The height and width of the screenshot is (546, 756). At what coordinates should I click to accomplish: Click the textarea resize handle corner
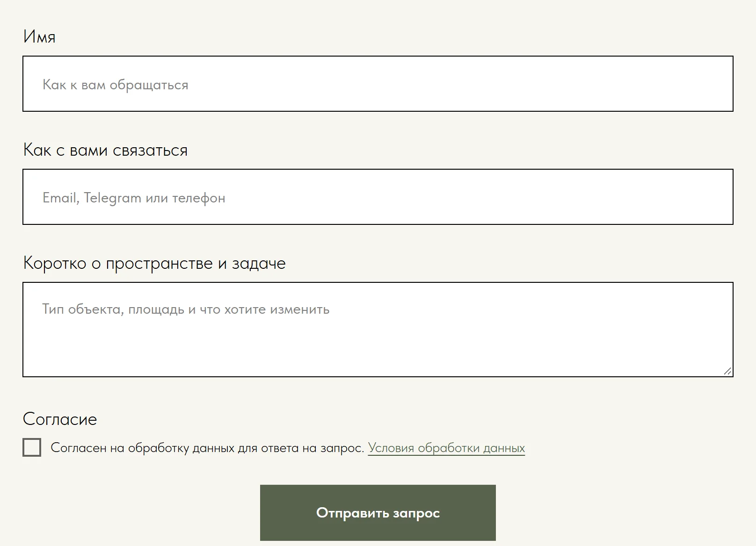point(727,371)
